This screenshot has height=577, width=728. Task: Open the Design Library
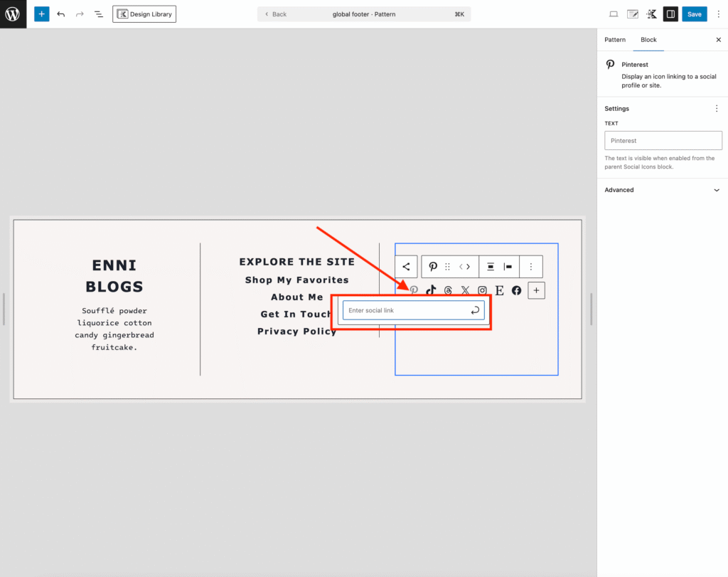[x=144, y=14]
